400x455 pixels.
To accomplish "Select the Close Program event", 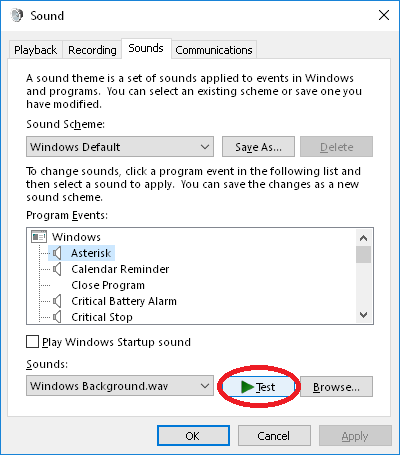I will coord(108,285).
